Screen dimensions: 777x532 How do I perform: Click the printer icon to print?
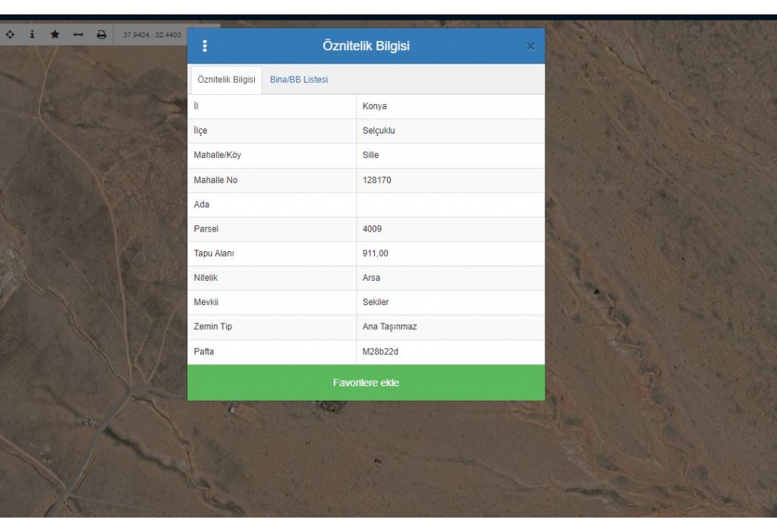pos(100,34)
